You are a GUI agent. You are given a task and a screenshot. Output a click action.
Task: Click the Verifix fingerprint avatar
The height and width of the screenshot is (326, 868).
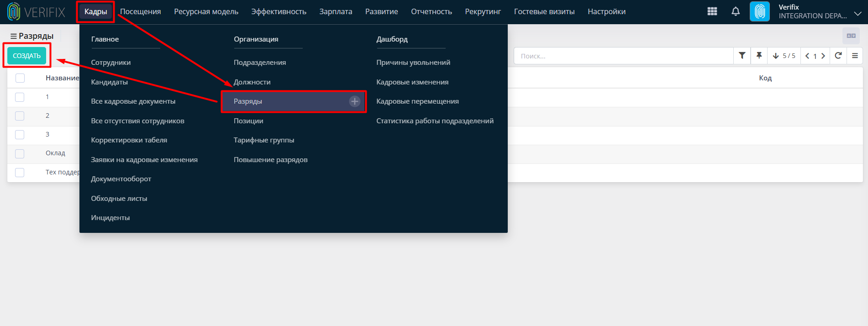(x=760, y=11)
